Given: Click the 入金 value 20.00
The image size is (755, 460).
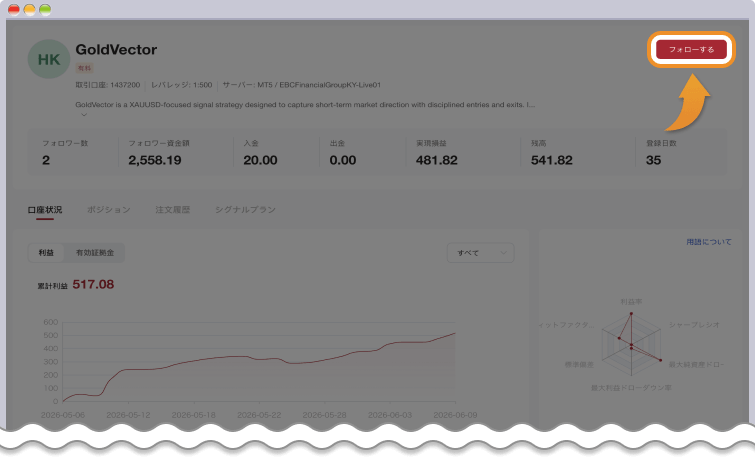Looking at the screenshot, I should (x=260, y=160).
